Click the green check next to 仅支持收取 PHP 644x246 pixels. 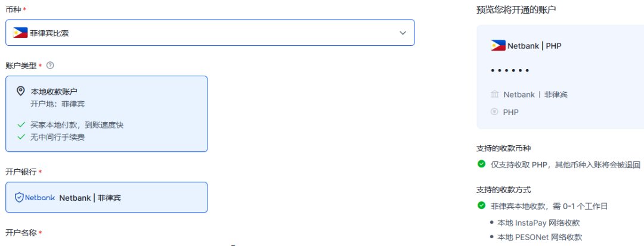coord(481,164)
